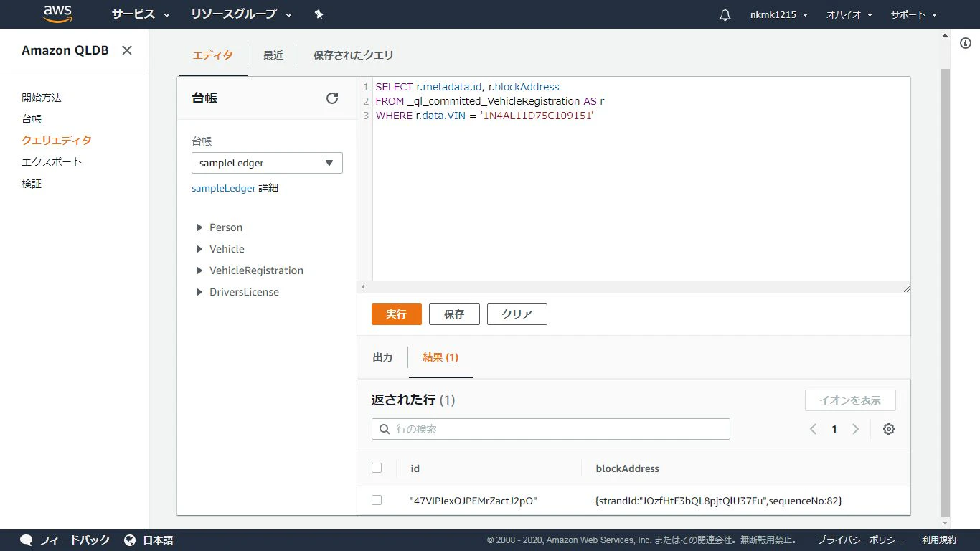The height and width of the screenshot is (551, 980).
Task: Open 開始方法 in the sidebar
Action: click(x=42, y=98)
